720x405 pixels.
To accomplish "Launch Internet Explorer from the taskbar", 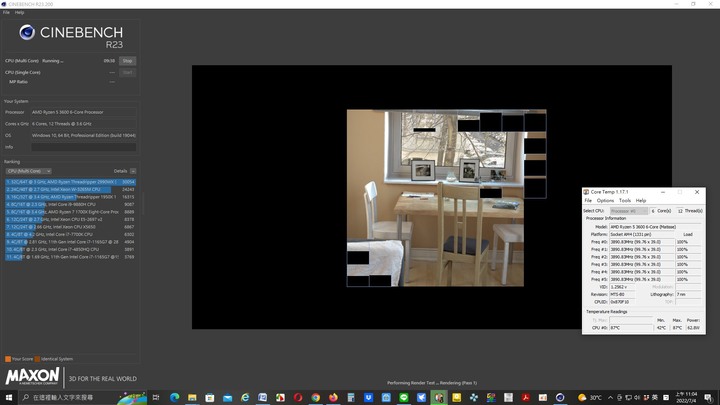I will (x=245, y=397).
